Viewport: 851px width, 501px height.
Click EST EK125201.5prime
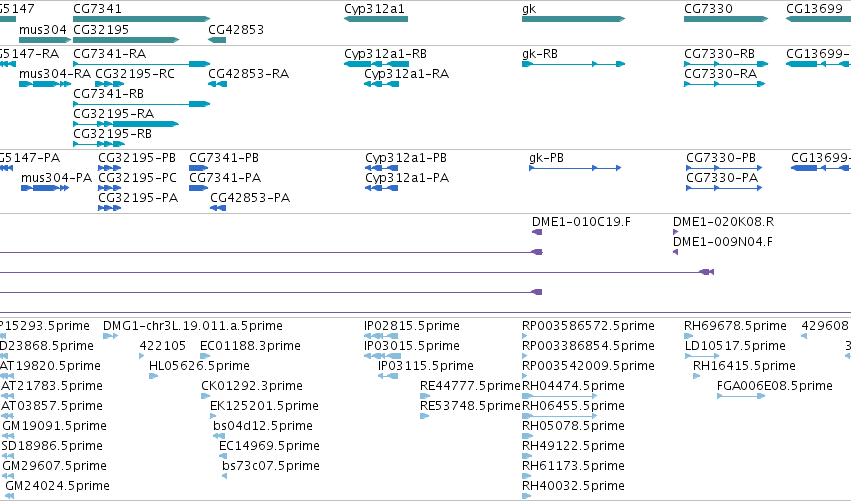click(213, 416)
